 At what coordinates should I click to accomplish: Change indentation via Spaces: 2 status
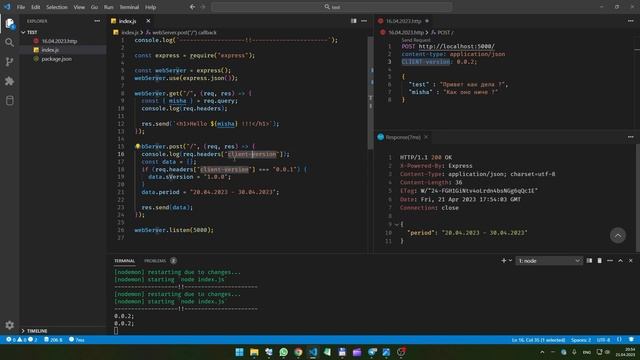[581, 340]
